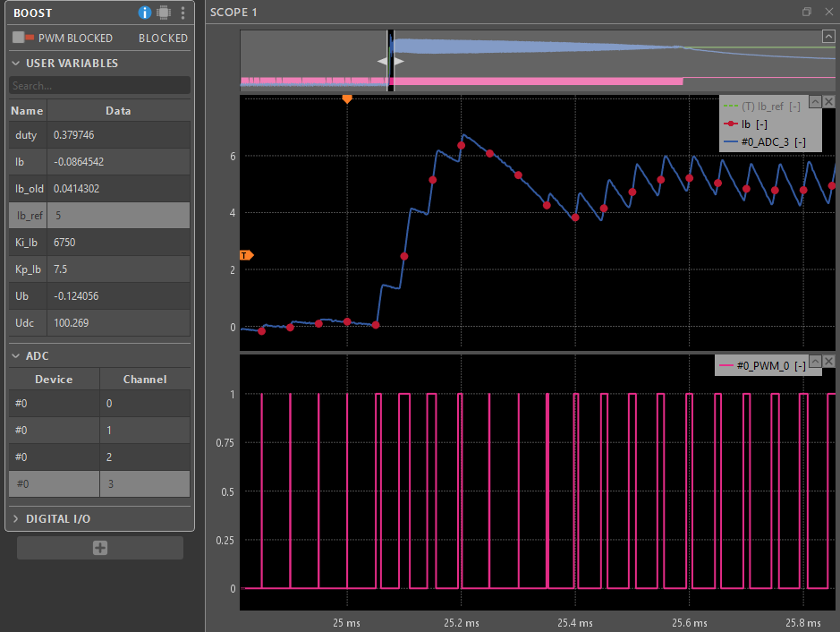This screenshot has height=632, width=840.
Task: Expand the DIGITAL I/O section
Action: [16, 519]
